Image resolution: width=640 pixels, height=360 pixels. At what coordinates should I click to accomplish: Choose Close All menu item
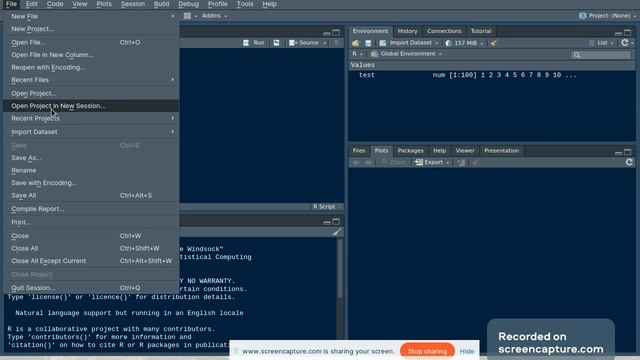point(91,249)
